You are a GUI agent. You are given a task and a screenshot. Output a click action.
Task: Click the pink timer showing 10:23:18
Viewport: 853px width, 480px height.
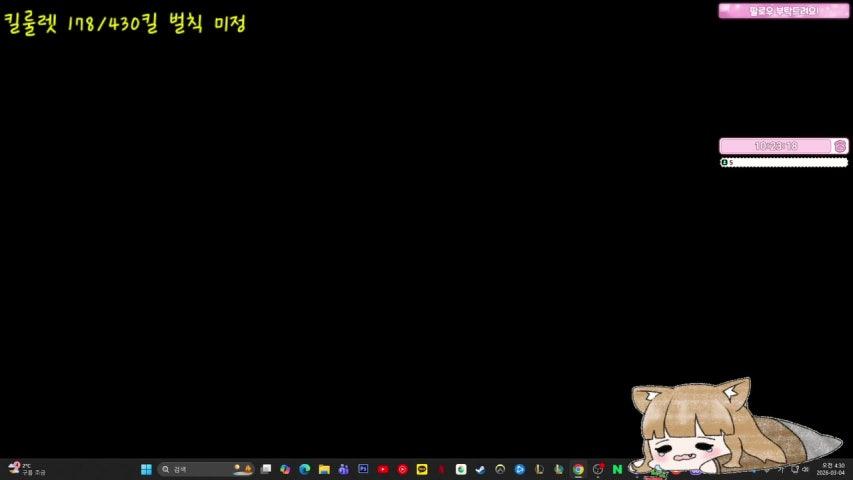pos(775,146)
